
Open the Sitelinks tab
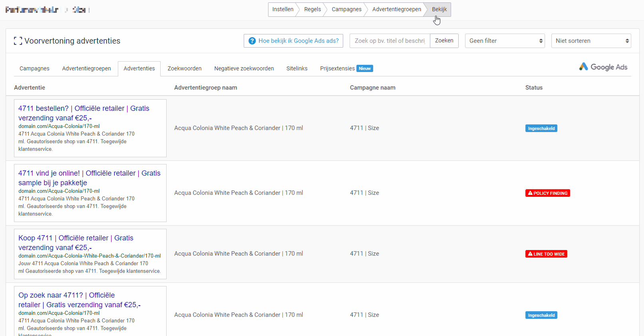(x=297, y=68)
